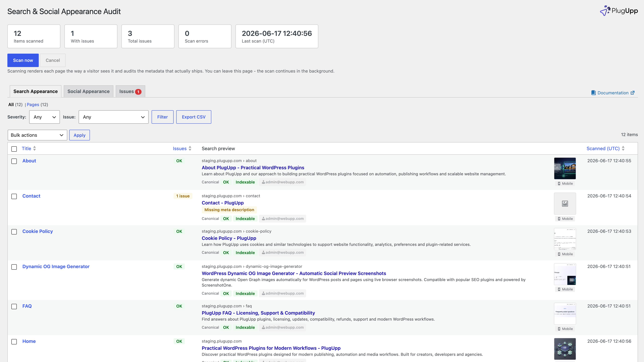Click the Export CSV button

pyautogui.click(x=194, y=117)
